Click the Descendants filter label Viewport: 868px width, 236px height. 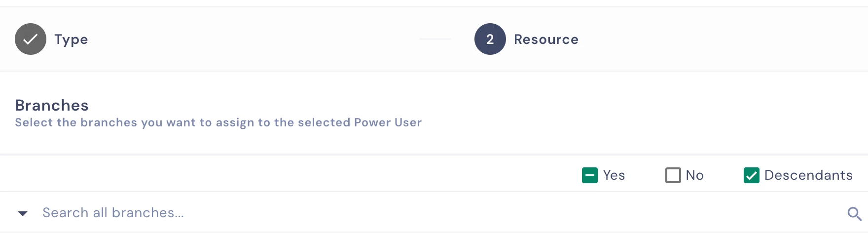point(808,175)
